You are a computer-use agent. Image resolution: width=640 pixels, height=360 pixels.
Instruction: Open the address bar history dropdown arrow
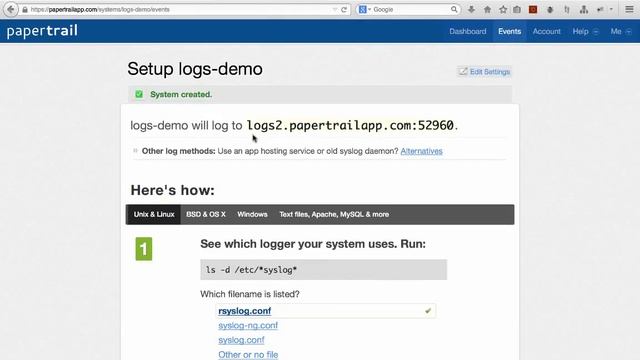click(335, 9)
